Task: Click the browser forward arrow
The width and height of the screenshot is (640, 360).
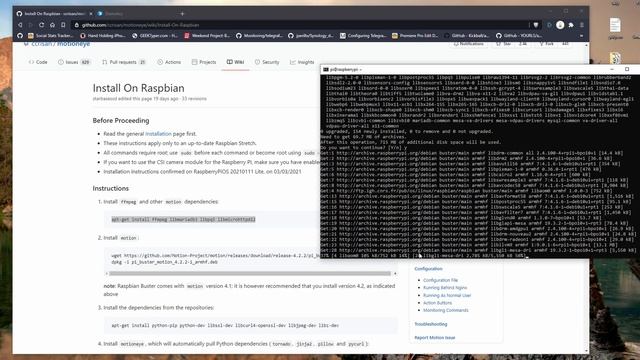Action: click(x=31, y=25)
